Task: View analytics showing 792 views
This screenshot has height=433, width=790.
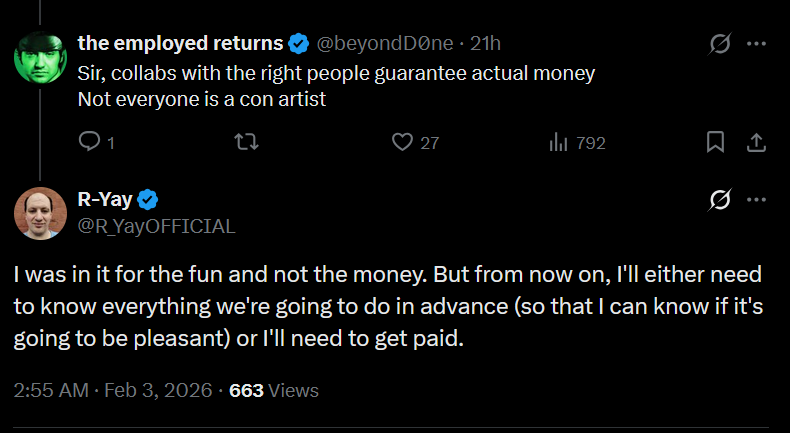Action: tap(559, 143)
